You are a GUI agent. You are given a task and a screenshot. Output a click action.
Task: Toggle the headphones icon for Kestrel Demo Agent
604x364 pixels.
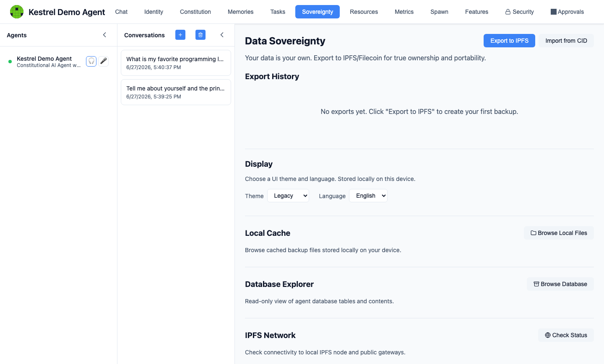point(91,61)
